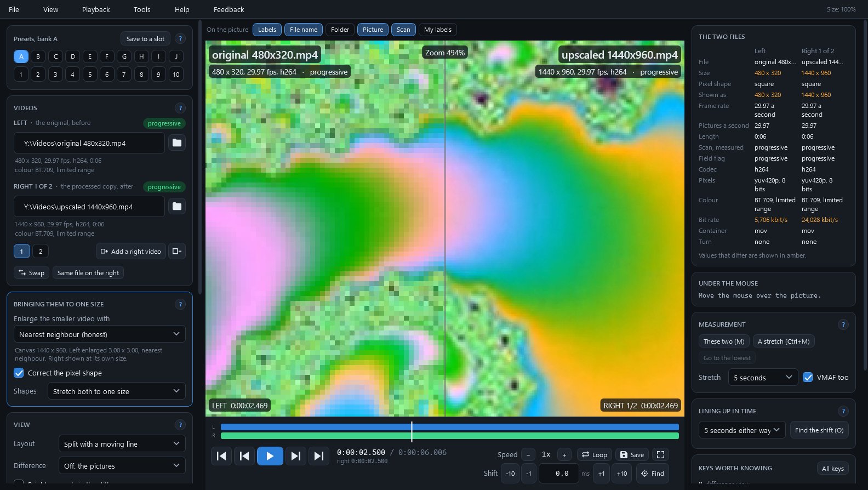Increase playback speed with plus button

tap(564, 455)
